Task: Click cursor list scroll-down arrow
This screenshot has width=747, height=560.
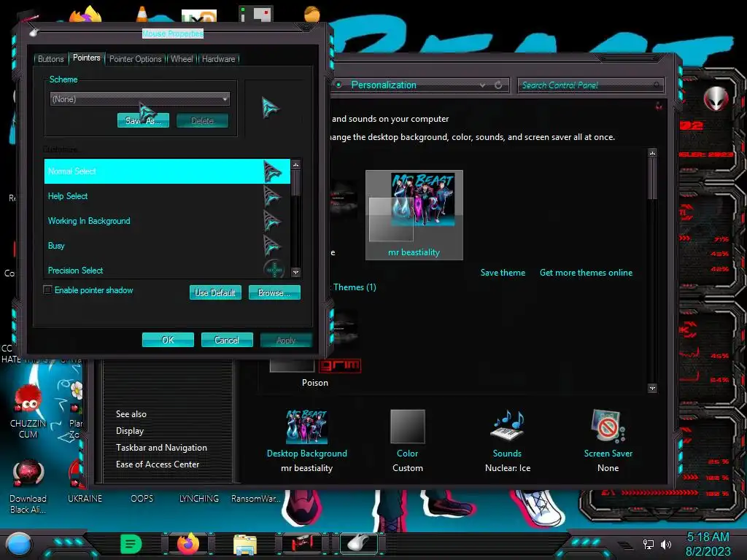Action: point(296,273)
